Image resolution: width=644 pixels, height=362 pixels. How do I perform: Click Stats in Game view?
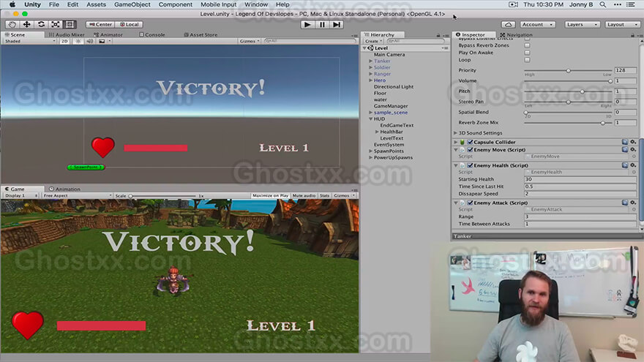pyautogui.click(x=324, y=196)
